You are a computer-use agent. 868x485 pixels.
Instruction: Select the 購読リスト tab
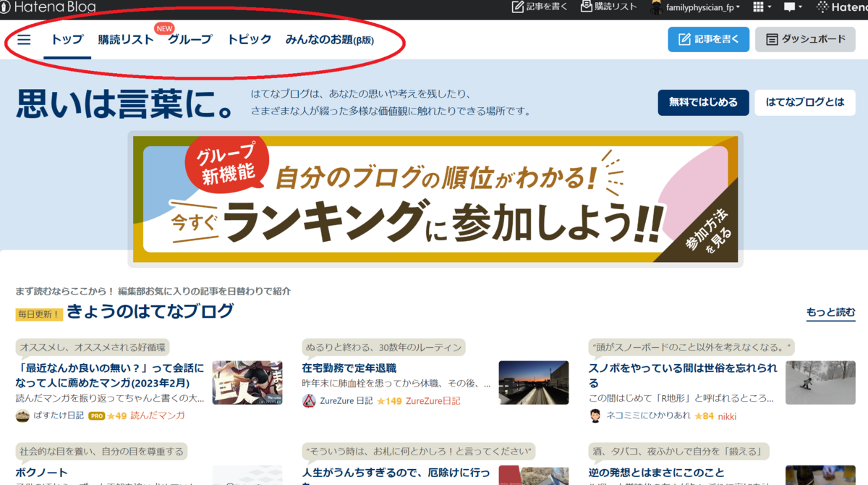126,40
